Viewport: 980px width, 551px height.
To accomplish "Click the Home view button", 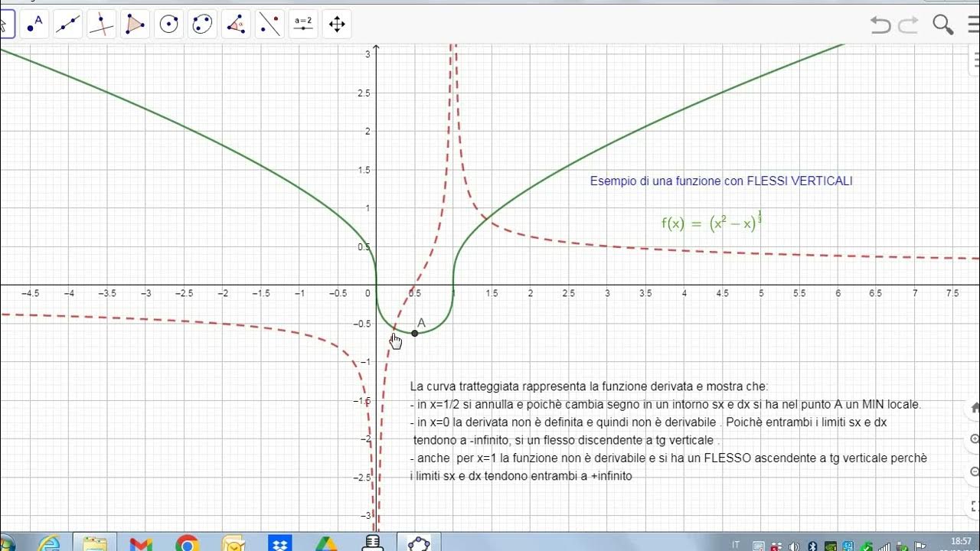I will click(974, 406).
